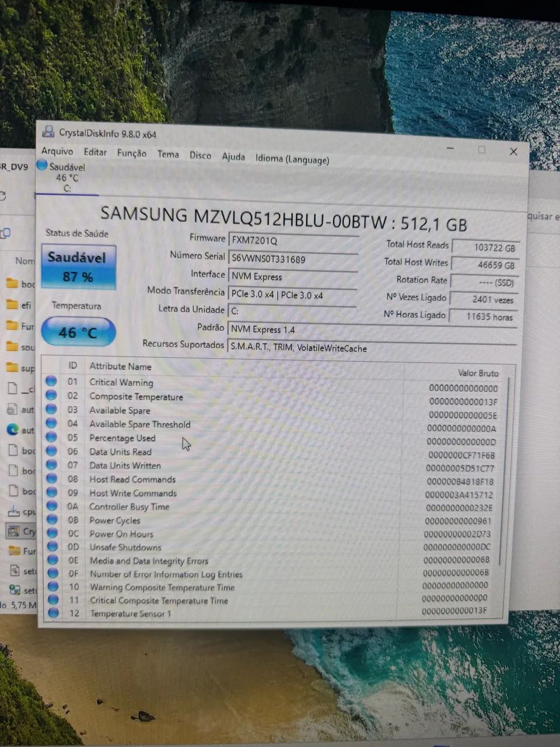560x747 pixels.
Task: Open the Idioma (Language) menu
Action: click(292, 159)
